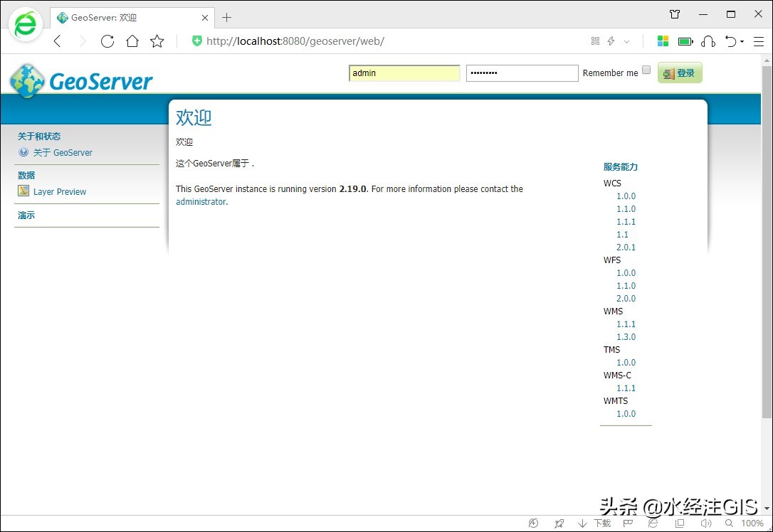773x532 pixels.
Task: Click the administrator contact link
Action: click(x=201, y=201)
